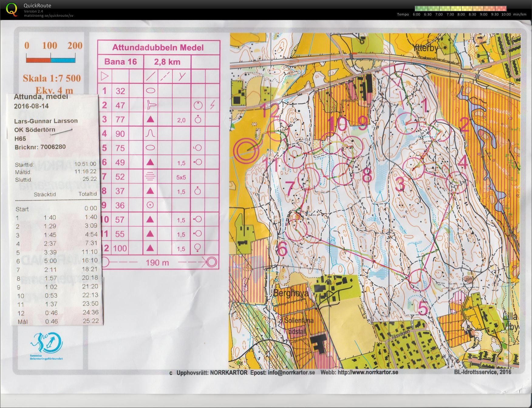
Task: Click the 'Mål' row label on receipt
Action: pyautogui.click(x=22, y=322)
